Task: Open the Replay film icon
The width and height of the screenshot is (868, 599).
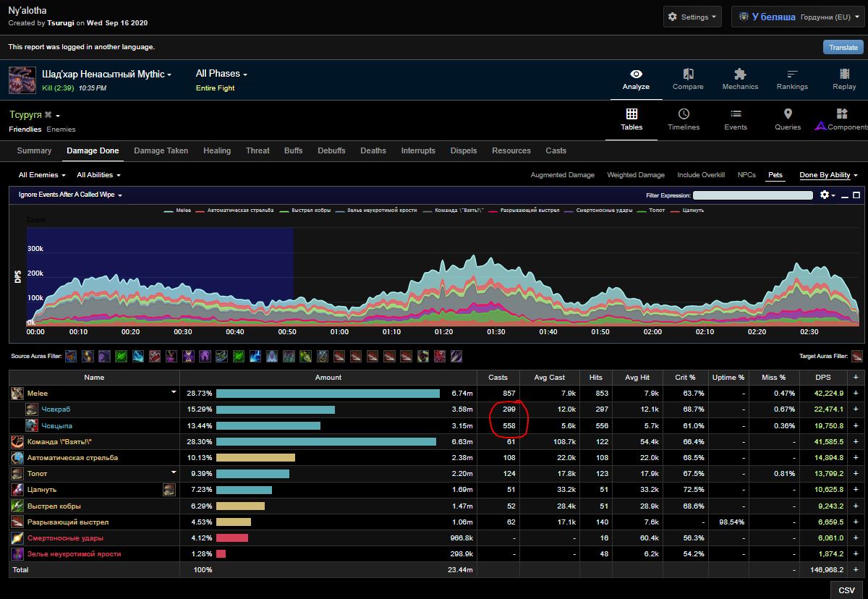Action: point(844,75)
